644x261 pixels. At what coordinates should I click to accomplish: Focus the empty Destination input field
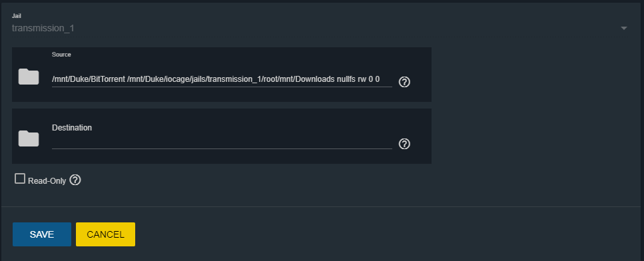tap(222, 142)
